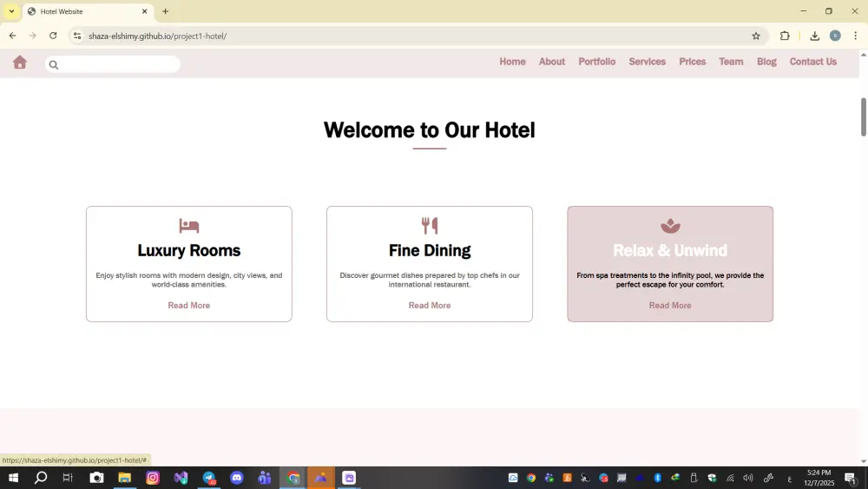
Task: Click Read More under Luxury Rooms
Action: (188, 305)
